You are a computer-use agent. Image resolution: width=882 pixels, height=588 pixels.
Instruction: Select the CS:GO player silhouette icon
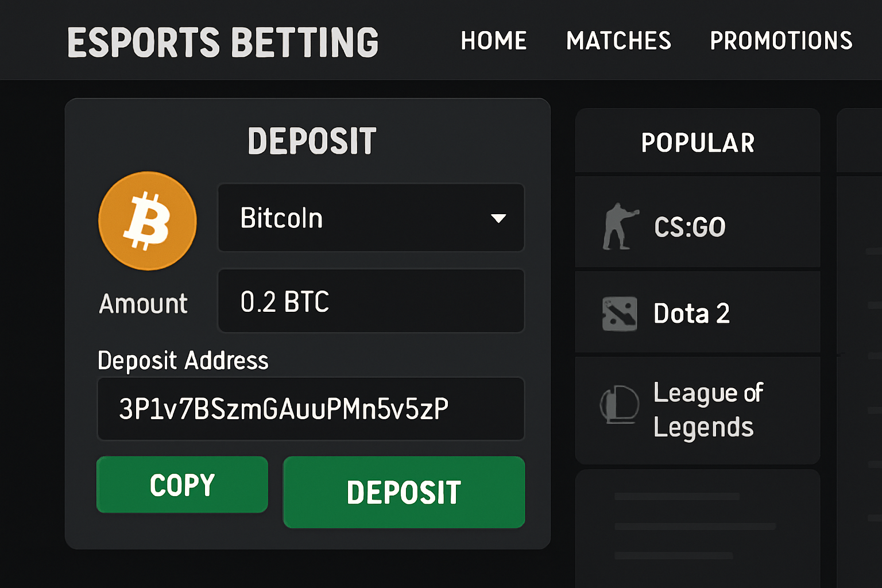(618, 225)
